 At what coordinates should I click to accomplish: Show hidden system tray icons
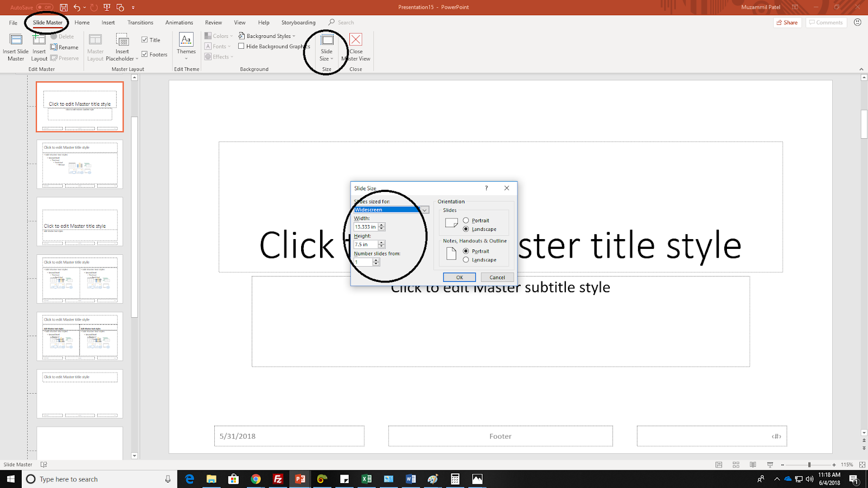pos(776,479)
